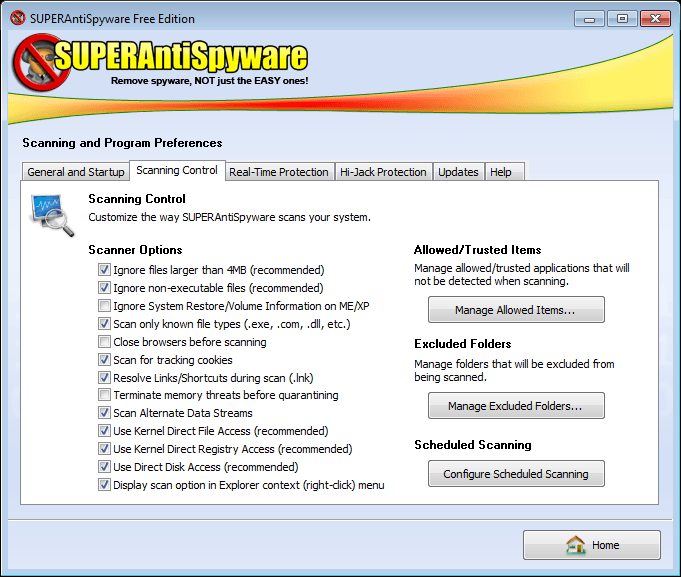Go to the Updates tab

point(458,172)
